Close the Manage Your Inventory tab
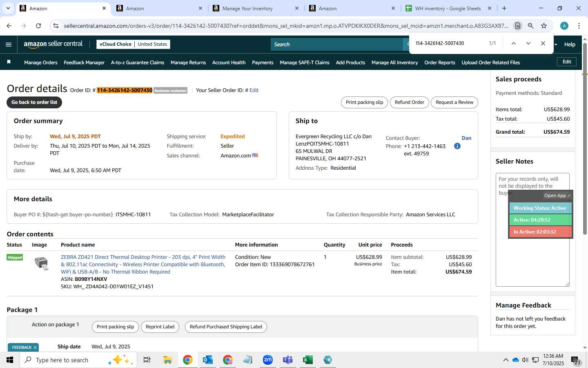Screen dimensions: 588x368 coord(297,8)
